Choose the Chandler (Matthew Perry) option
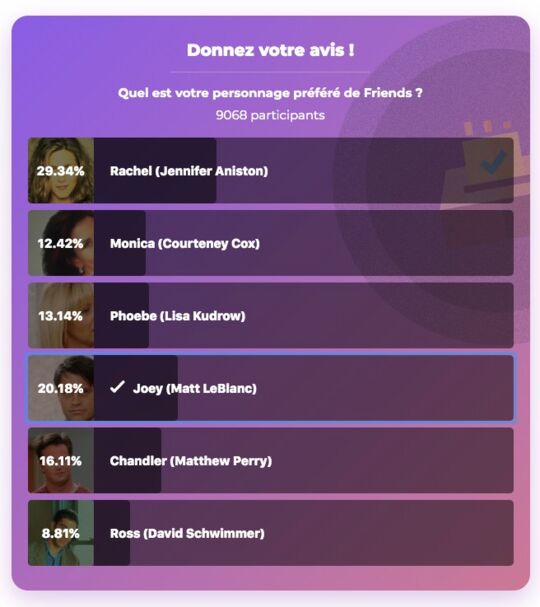 271,460
